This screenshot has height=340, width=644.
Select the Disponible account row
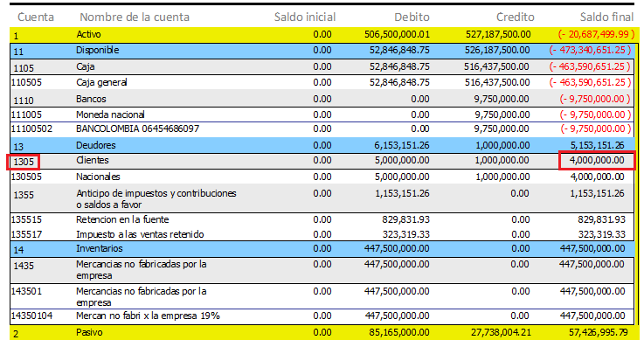[322, 51]
